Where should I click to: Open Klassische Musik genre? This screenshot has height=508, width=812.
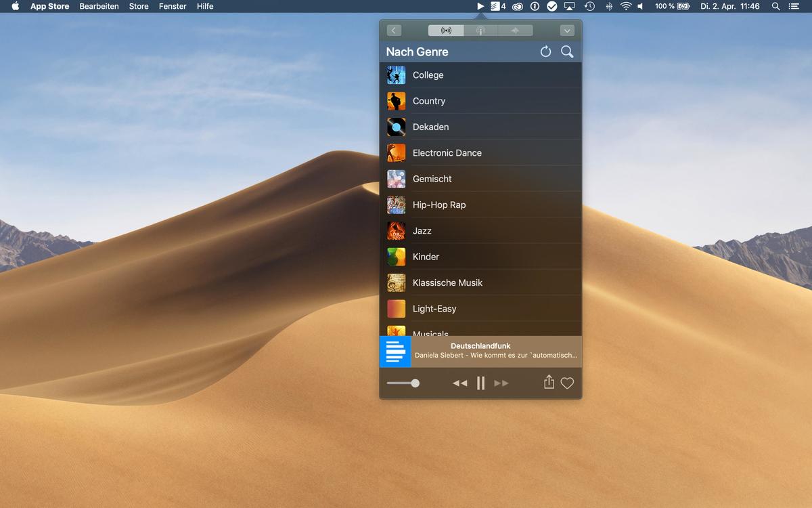click(480, 282)
